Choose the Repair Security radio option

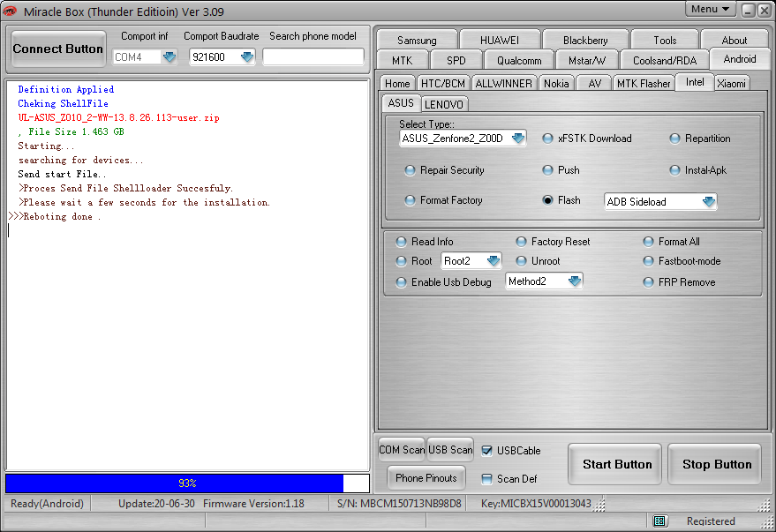click(x=410, y=170)
